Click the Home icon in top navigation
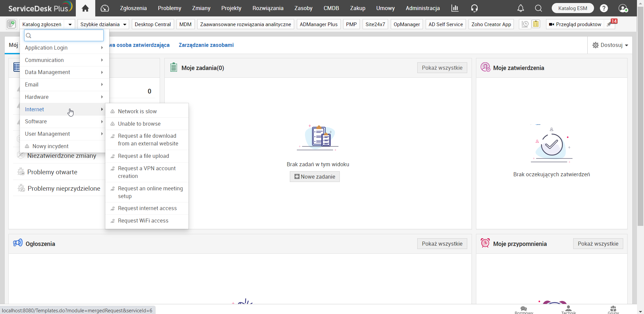This screenshot has height=314, width=644. (x=85, y=8)
